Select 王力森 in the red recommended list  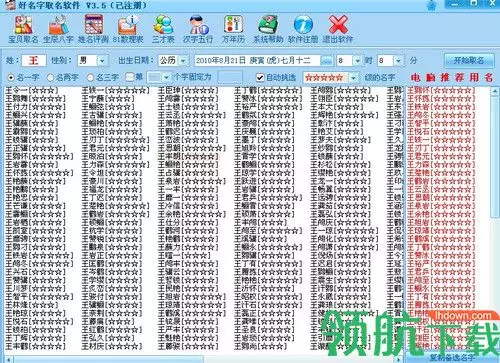(x=440, y=164)
